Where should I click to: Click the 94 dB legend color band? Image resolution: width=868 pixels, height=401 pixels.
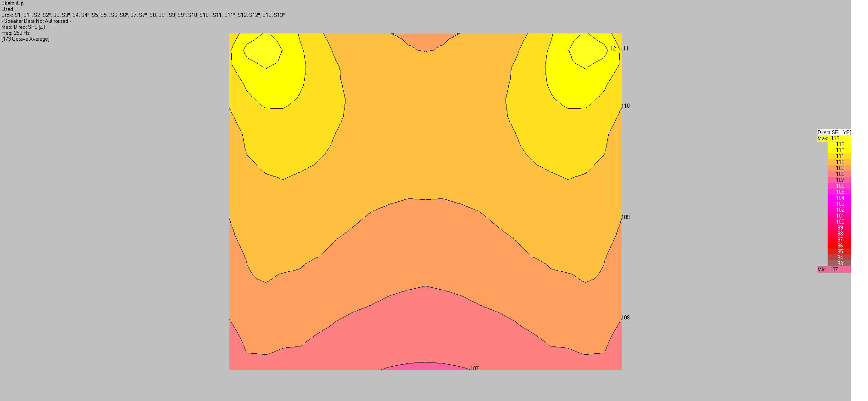point(839,258)
